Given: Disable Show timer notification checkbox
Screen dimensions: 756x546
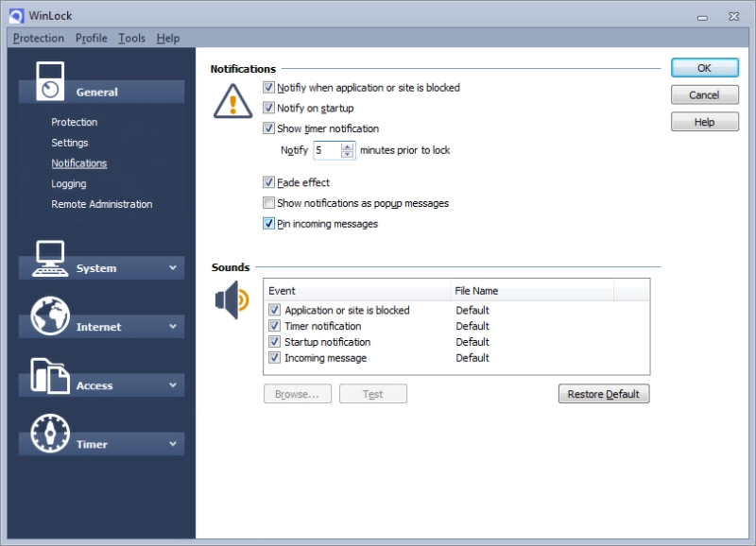Looking at the screenshot, I should coord(268,128).
